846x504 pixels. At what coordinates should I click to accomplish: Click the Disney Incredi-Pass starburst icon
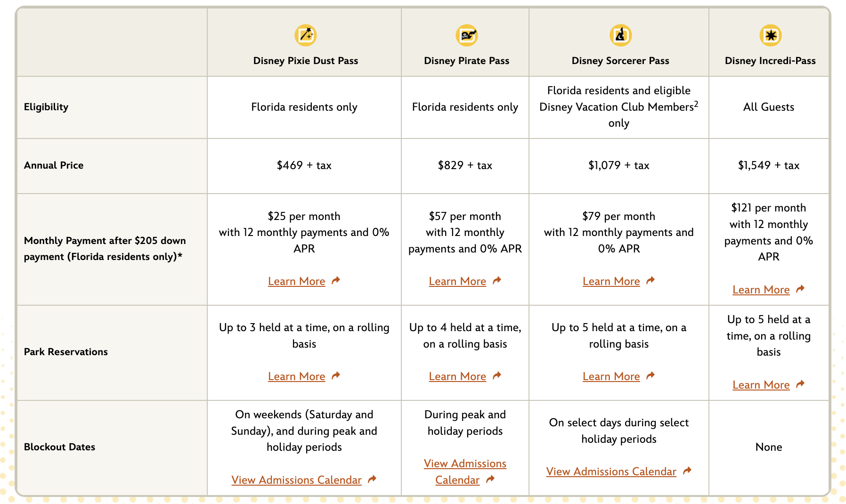tap(770, 35)
